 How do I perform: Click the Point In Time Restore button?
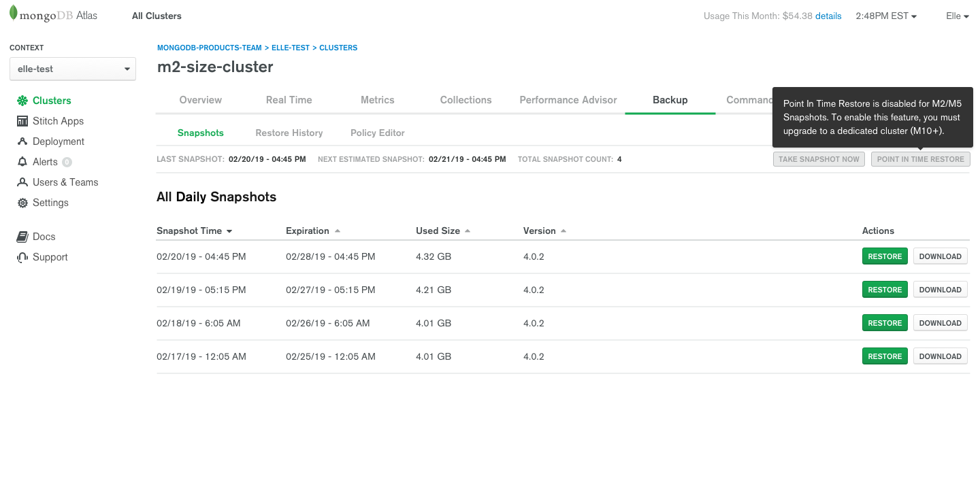coord(921,159)
